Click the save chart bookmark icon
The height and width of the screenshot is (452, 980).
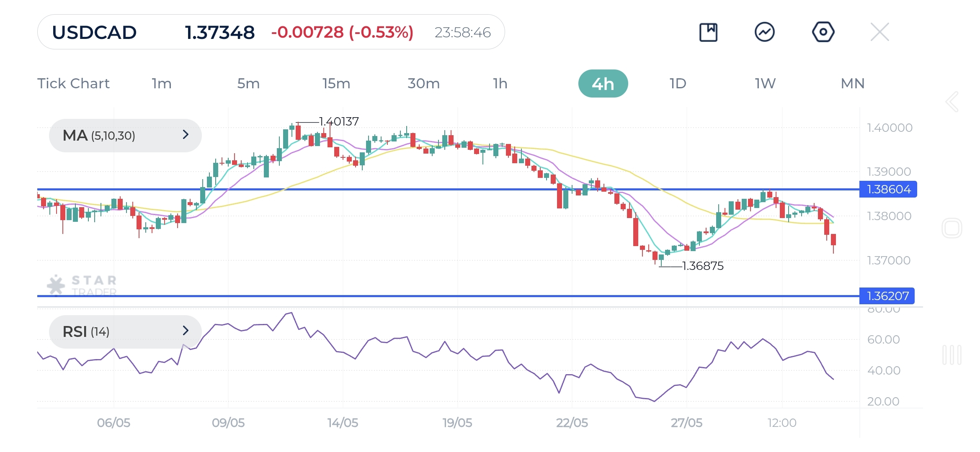[x=708, y=32]
